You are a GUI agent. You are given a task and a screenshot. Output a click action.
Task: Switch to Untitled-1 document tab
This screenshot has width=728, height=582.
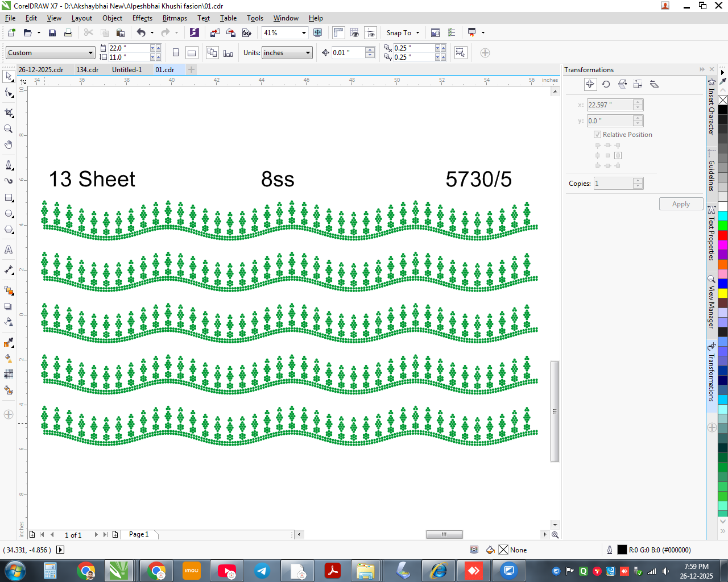(x=127, y=70)
